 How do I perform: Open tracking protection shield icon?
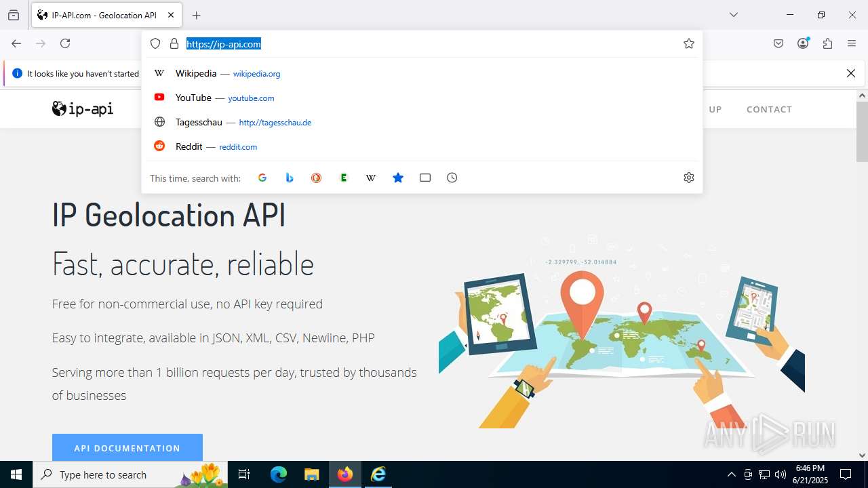(x=155, y=43)
